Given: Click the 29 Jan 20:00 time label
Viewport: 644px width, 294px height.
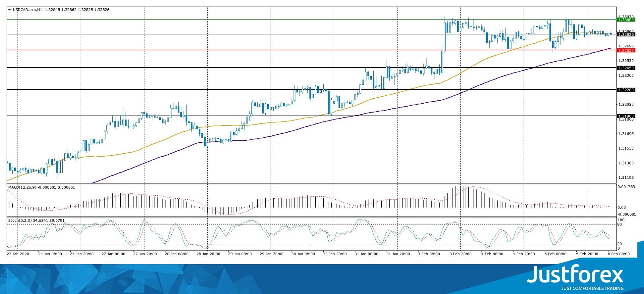Looking at the screenshot, I should 272,254.
